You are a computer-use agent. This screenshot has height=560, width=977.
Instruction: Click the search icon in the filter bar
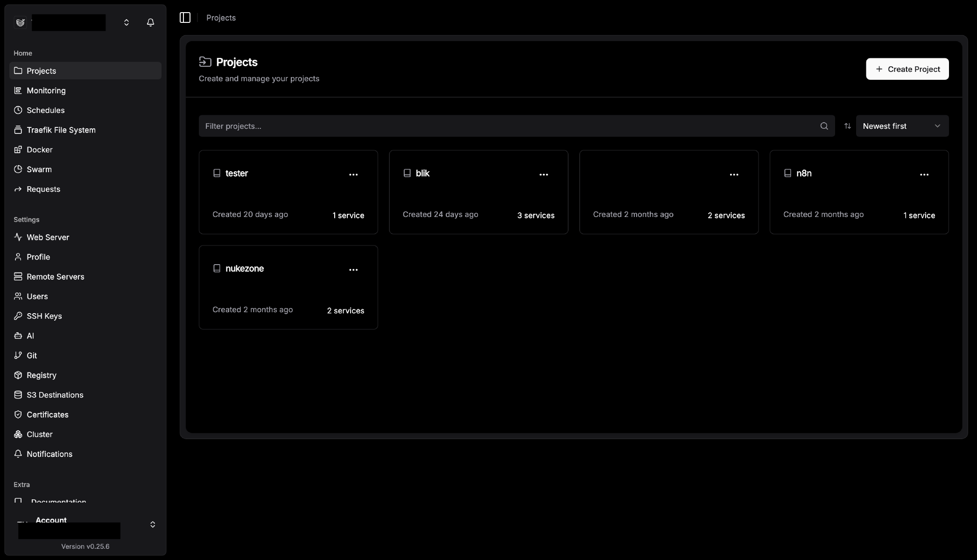point(824,126)
